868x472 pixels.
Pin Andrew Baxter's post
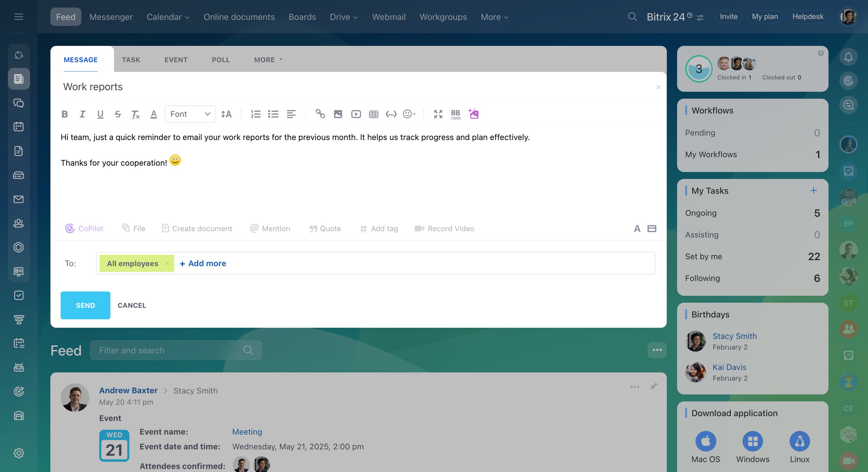click(x=653, y=386)
